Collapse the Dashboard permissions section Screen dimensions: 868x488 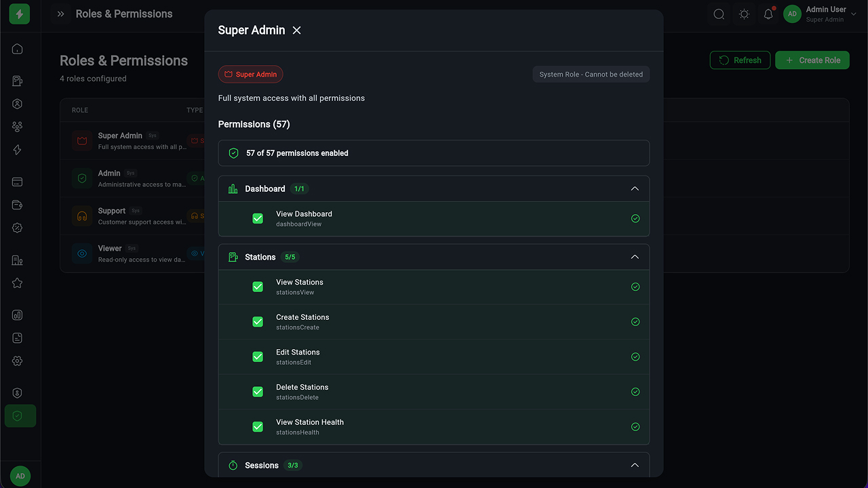coord(635,189)
